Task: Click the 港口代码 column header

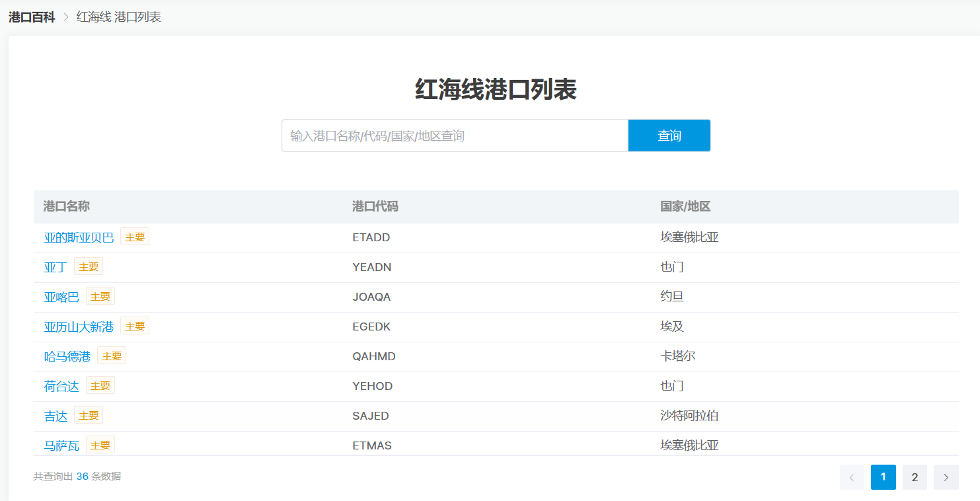Action: click(x=375, y=206)
